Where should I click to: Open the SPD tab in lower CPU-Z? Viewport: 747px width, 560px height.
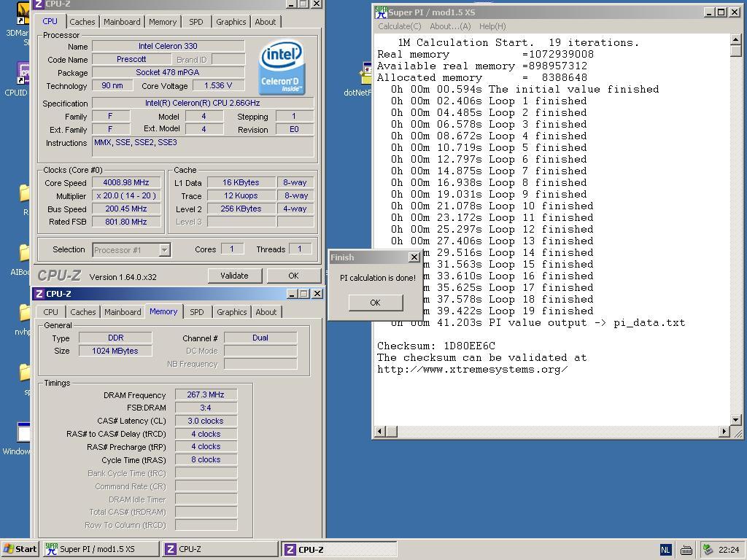pyautogui.click(x=197, y=312)
